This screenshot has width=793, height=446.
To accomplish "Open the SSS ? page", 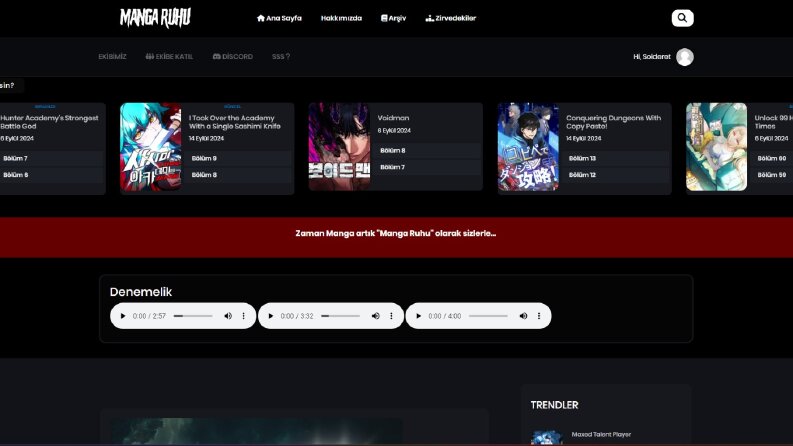I will click(x=281, y=57).
